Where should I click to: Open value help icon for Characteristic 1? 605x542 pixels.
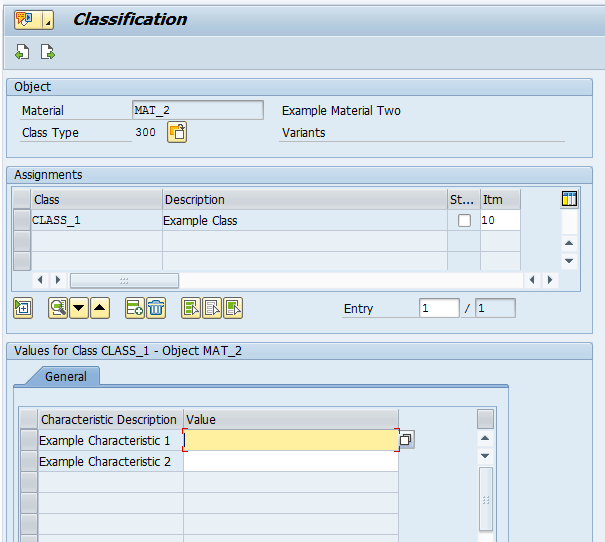tap(406, 439)
